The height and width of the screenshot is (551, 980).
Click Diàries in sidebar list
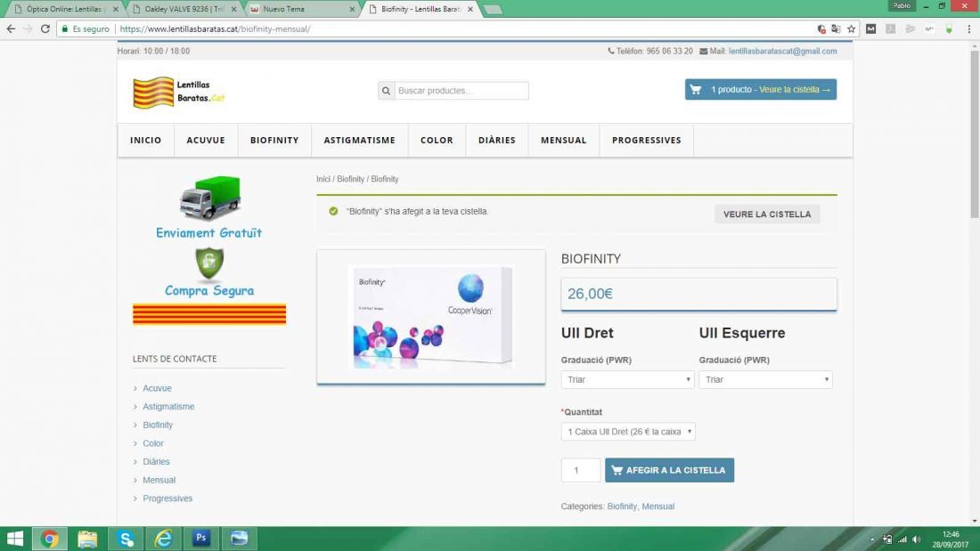156,462
